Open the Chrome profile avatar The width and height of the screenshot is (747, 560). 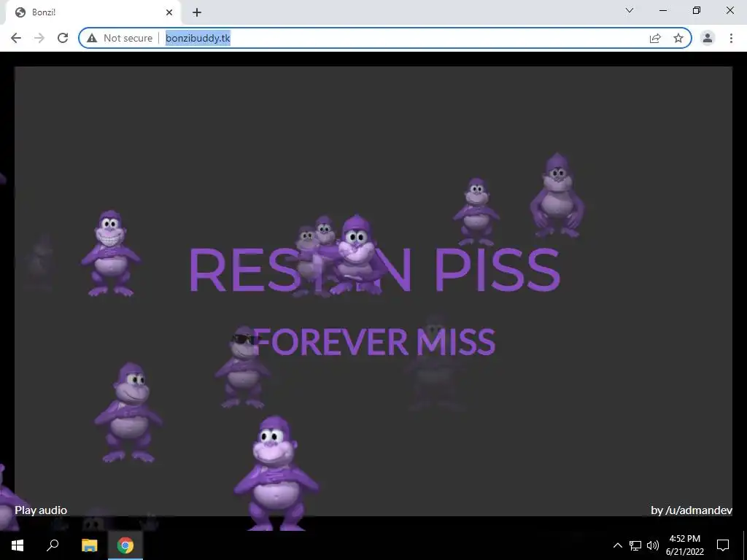[708, 38]
